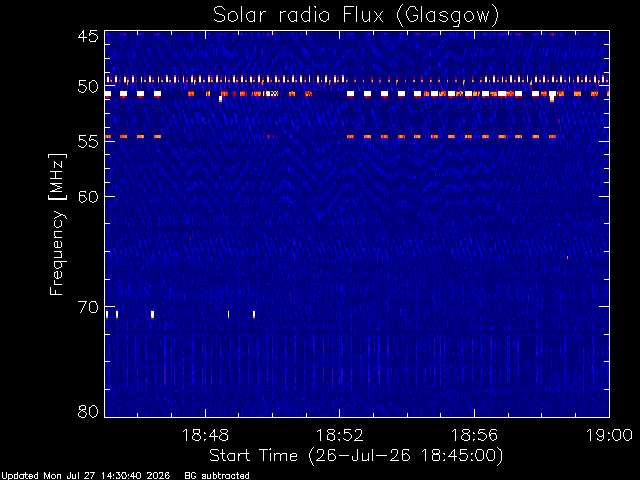This screenshot has height=480, width=640.
Task: Click the 'Frequency [MHz]' vertical axis title
Action: coord(57,224)
